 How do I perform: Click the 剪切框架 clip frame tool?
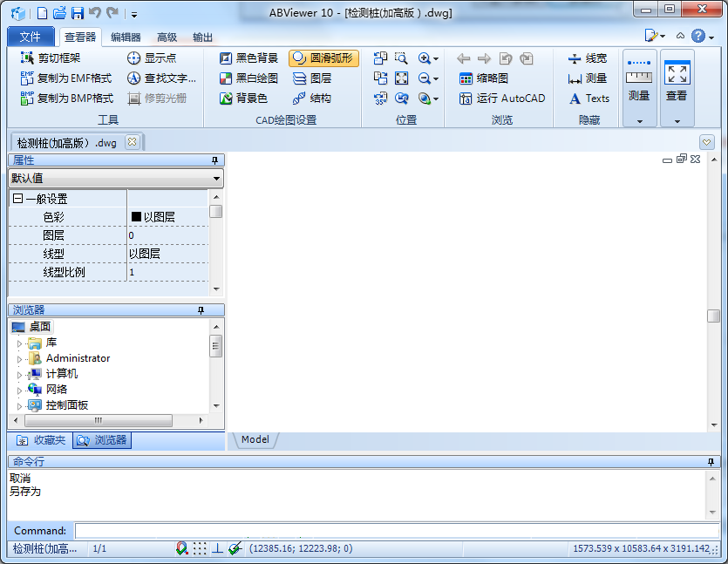[51, 58]
